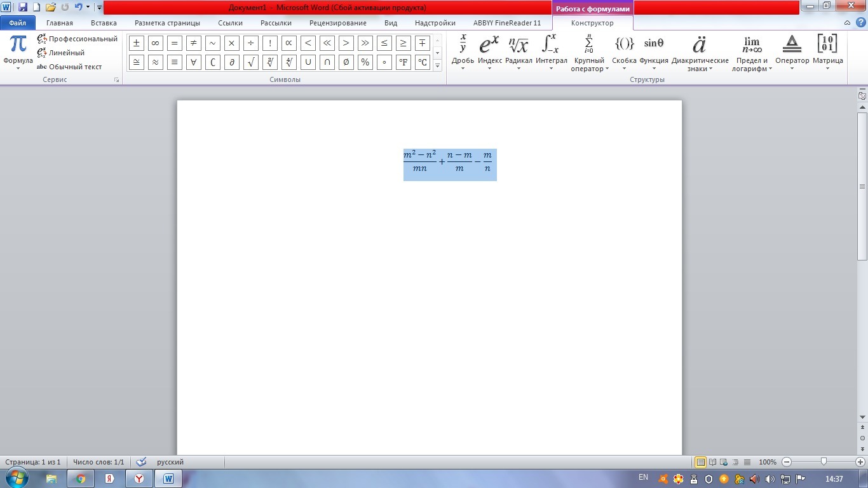Undo the last action in toolbar
868x488 pixels.
pyautogui.click(x=78, y=7)
